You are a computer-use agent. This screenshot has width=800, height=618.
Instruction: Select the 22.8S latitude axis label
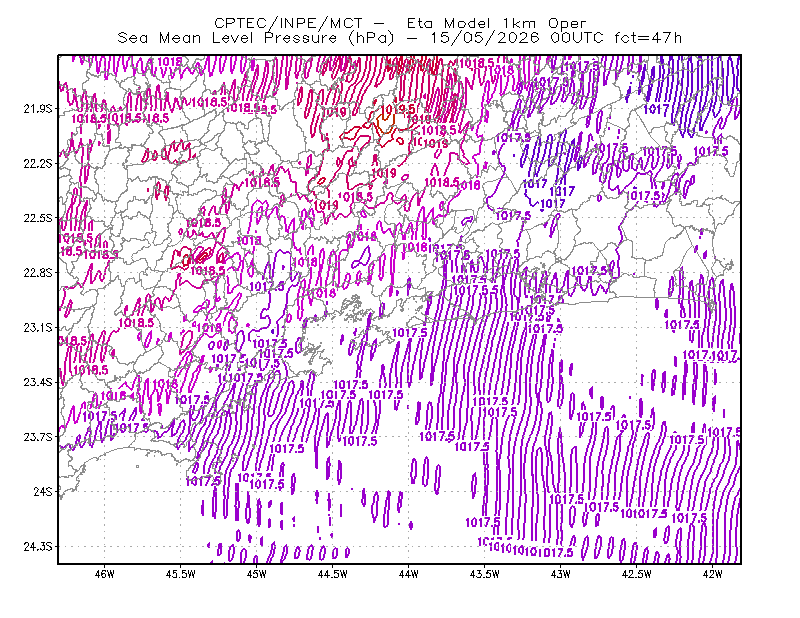click(38, 273)
